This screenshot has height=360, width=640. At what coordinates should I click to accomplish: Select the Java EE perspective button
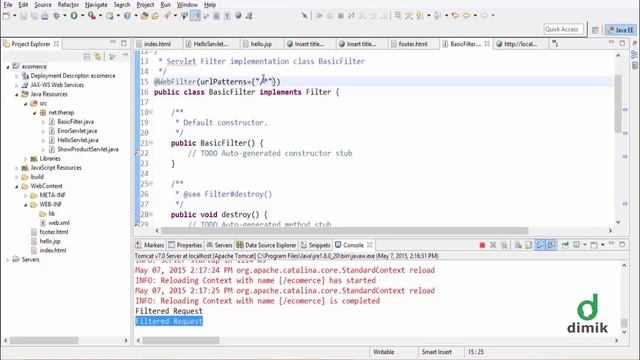620,30
